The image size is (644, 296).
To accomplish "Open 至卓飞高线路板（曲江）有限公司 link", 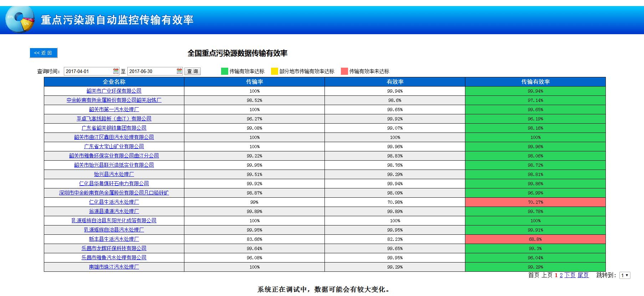I will 114,119.
